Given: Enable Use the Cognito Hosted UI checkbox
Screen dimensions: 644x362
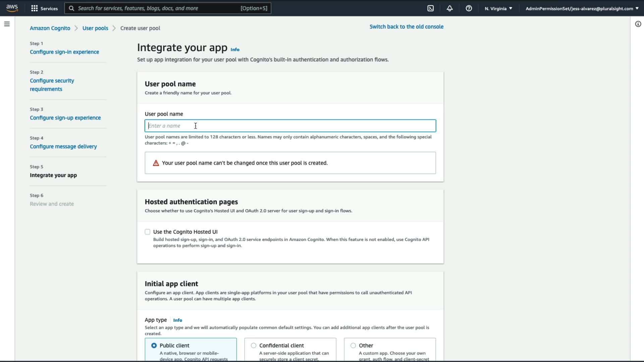Looking at the screenshot, I should (148, 232).
